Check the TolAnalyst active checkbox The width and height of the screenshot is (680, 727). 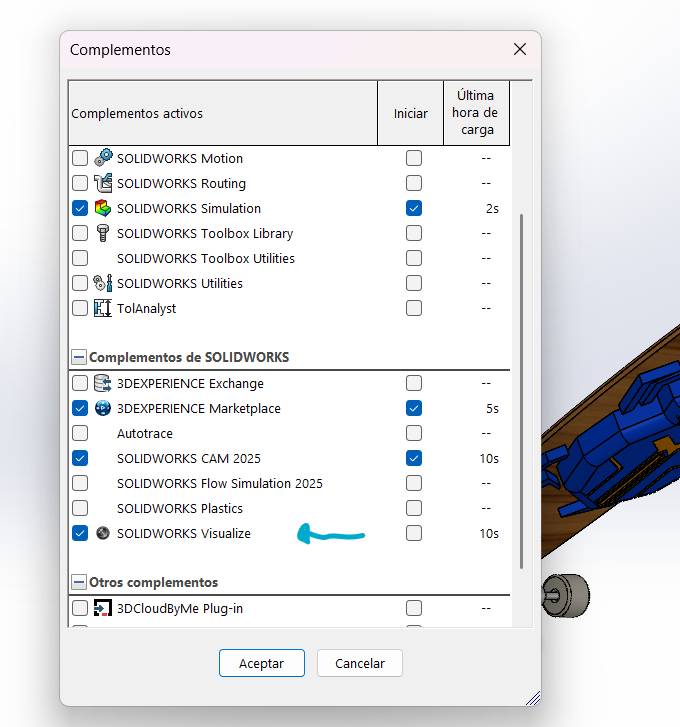[80, 308]
